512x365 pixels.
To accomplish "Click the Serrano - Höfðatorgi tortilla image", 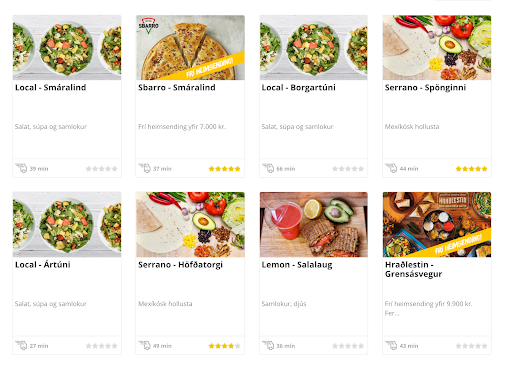I will [190, 225].
